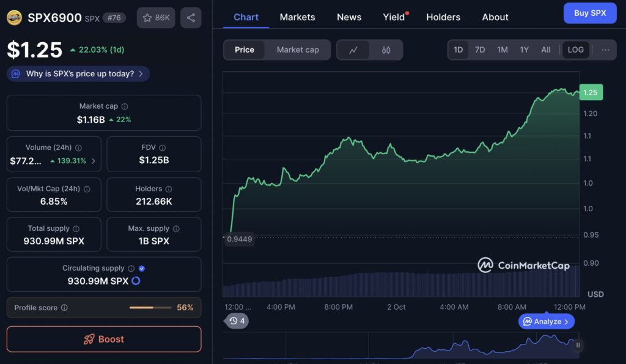The height and width of the screenshot is (364, 626).
Task: Open the News tab
Action: [x=349, y=17]
